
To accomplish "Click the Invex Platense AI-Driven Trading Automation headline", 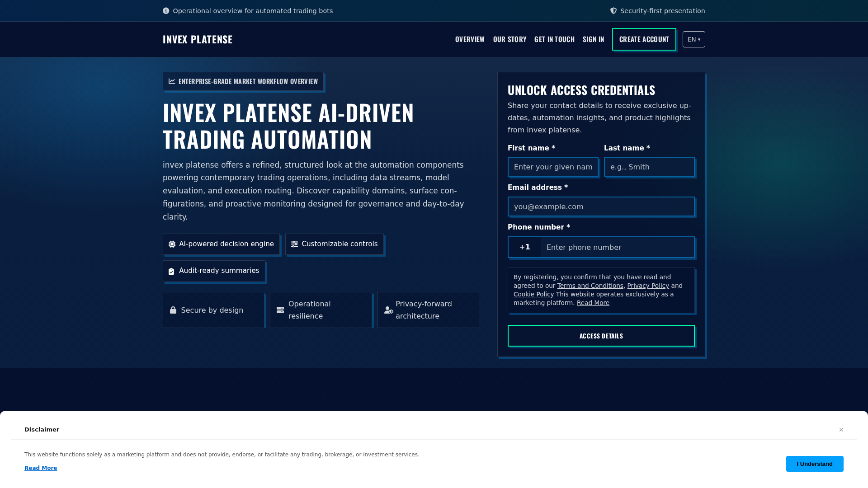I will point(288,126).
